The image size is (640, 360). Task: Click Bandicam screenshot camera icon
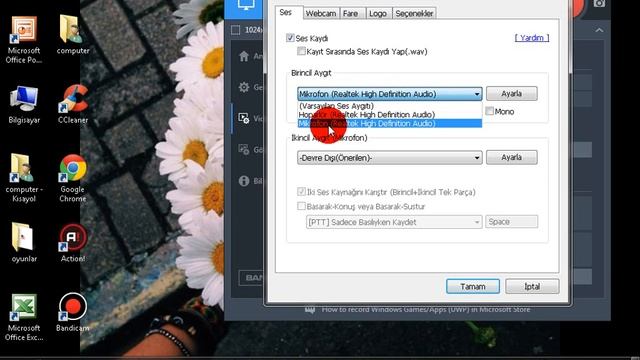[599, 4]
